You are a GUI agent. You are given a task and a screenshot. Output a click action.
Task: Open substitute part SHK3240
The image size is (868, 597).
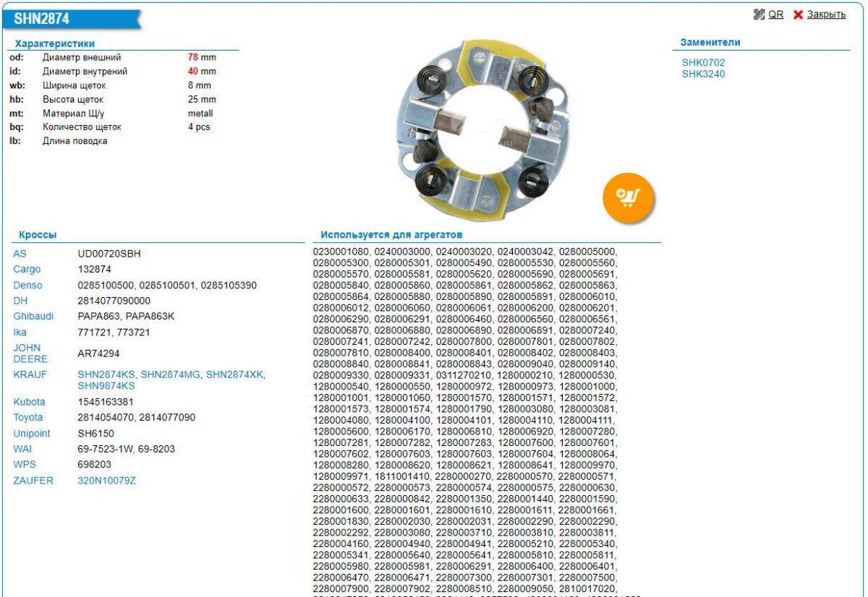point(703,74)
